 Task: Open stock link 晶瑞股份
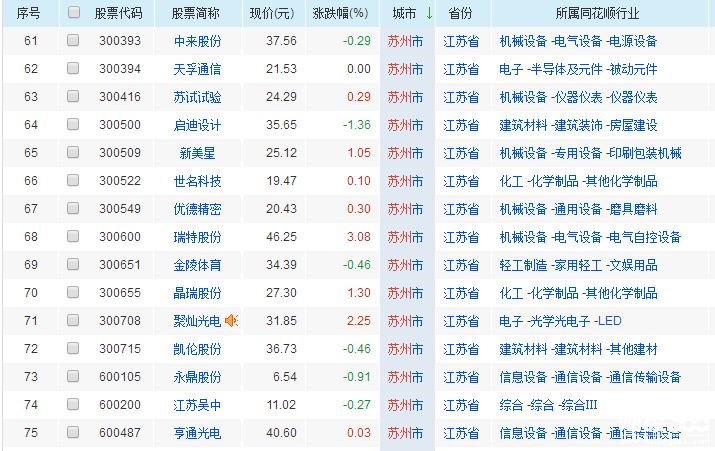(x=197, y=293)
